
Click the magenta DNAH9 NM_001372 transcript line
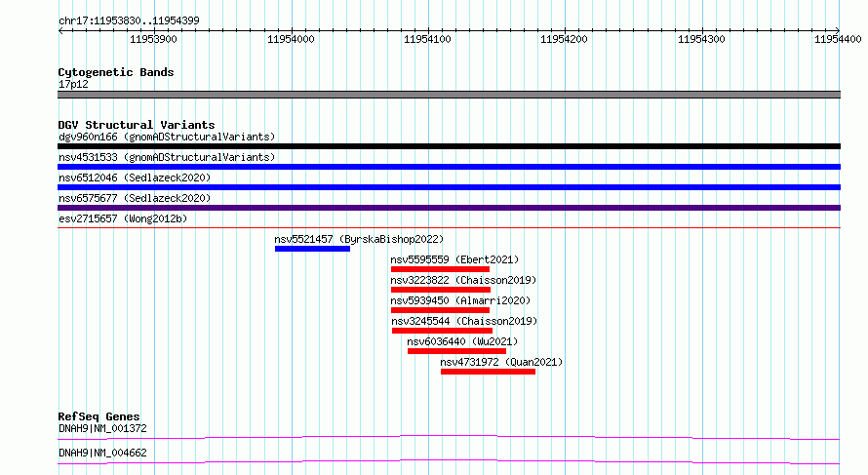tap(449, 437)
